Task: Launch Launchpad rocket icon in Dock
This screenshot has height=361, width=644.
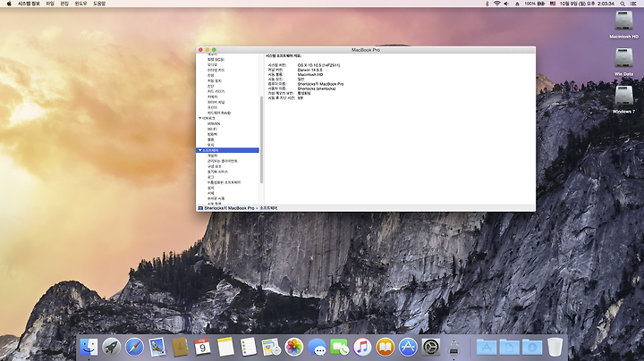Action: coord(111,347)
